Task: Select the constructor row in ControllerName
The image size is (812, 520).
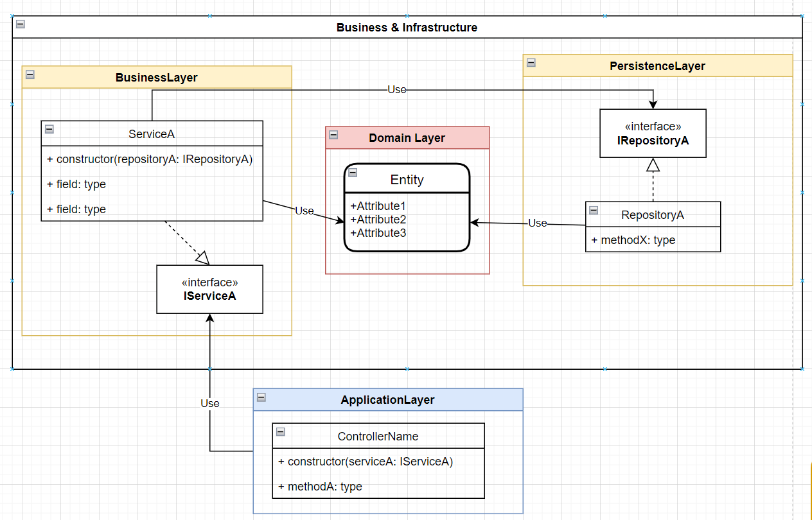Action: click(x=367, y=461)
